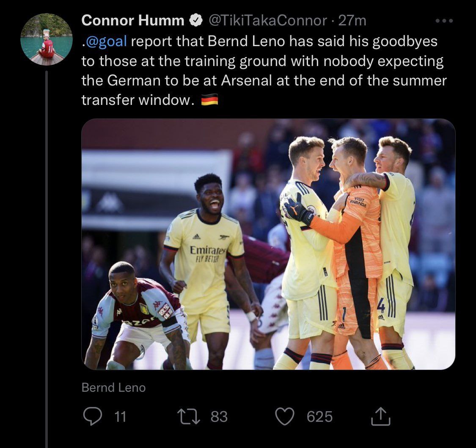Tap the share icon below the tweet

tap(380, 417)
